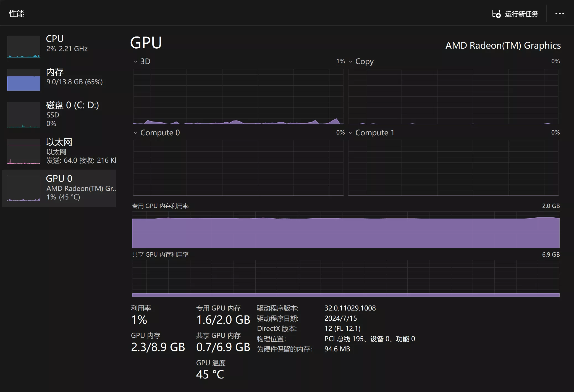
Task: Click the 2.0 GB dedicated graph scale label
Action: [x=551, y=206]
